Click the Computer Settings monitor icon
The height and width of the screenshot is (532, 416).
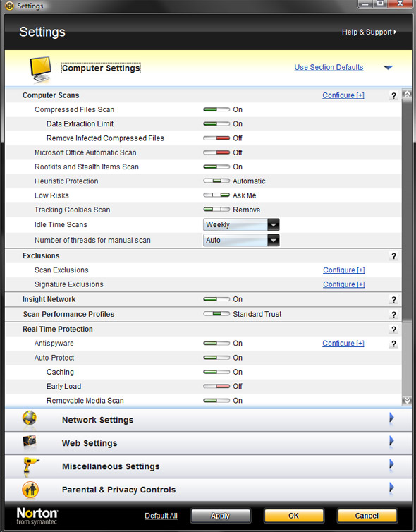[x=40, y=69]
